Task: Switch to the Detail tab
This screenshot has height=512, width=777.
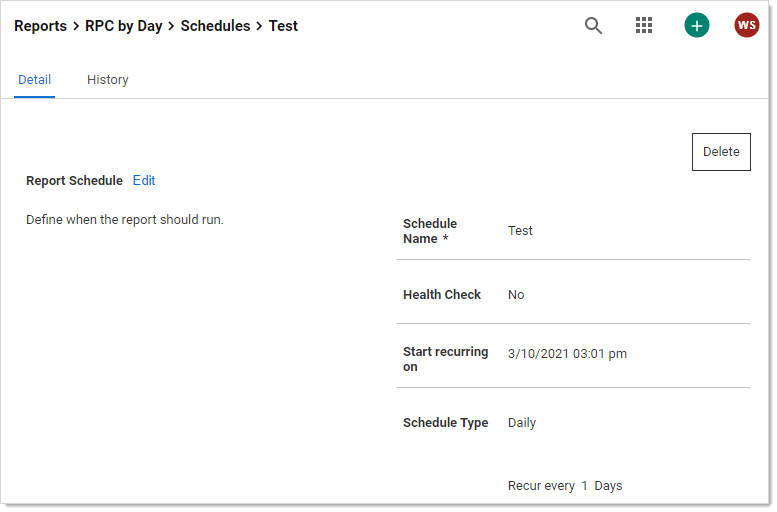Action: [x=34, y=80]
